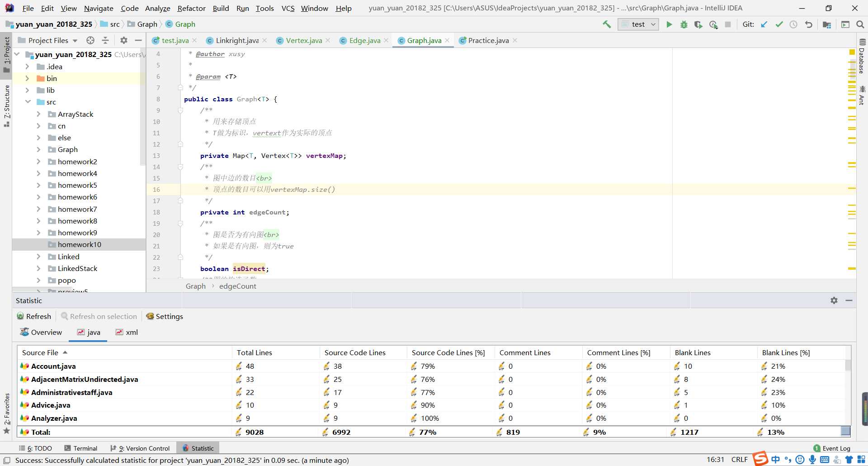Open Statistic Settings
The height and width of the screenshot is (466, 868).
tap(165, 316)
